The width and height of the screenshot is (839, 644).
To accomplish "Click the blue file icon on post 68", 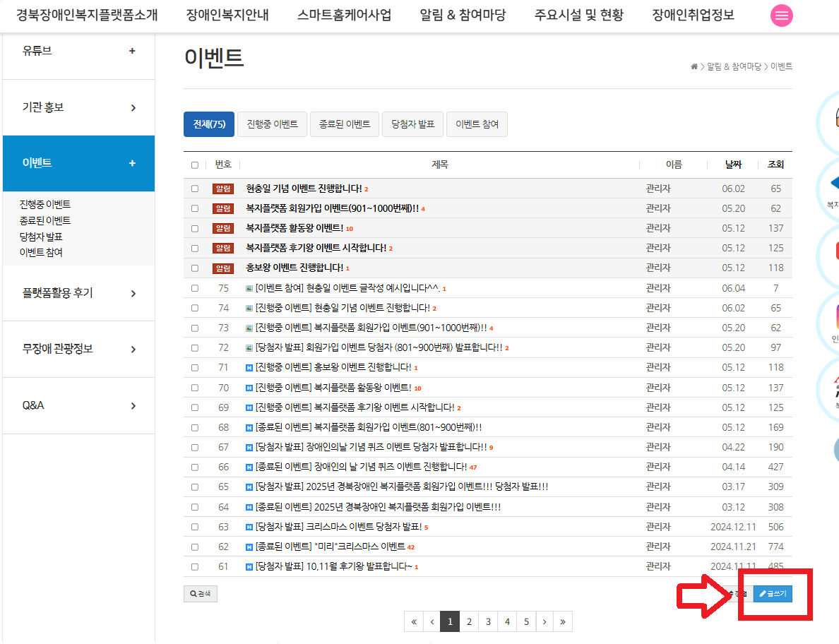I will 249,427.
